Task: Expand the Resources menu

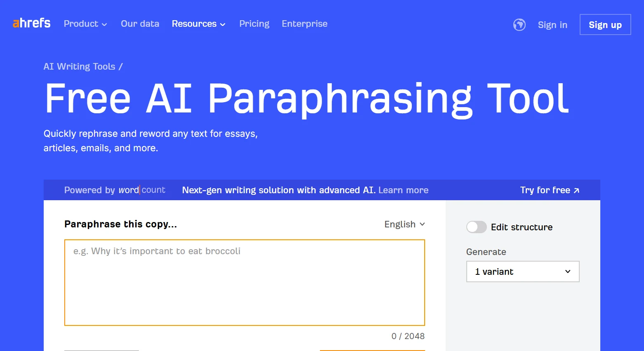Action: pos(198,24)
